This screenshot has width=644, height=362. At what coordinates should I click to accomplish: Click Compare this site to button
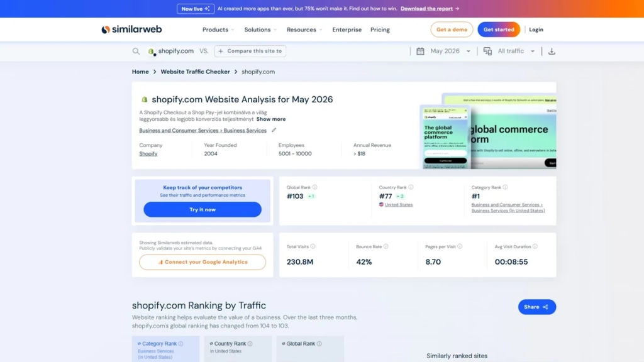coord(250,52)
